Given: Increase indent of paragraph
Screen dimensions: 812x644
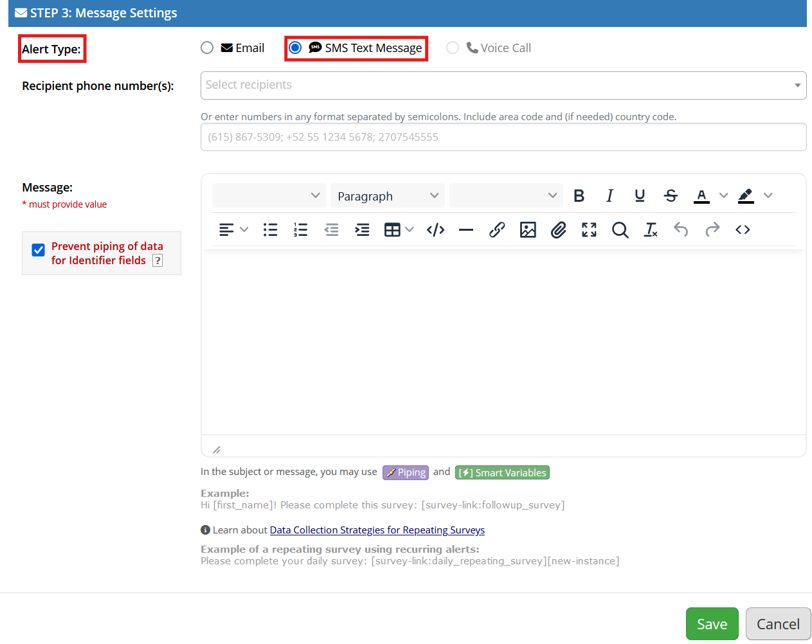Looking at the screenshot, I should coord(363,229).
